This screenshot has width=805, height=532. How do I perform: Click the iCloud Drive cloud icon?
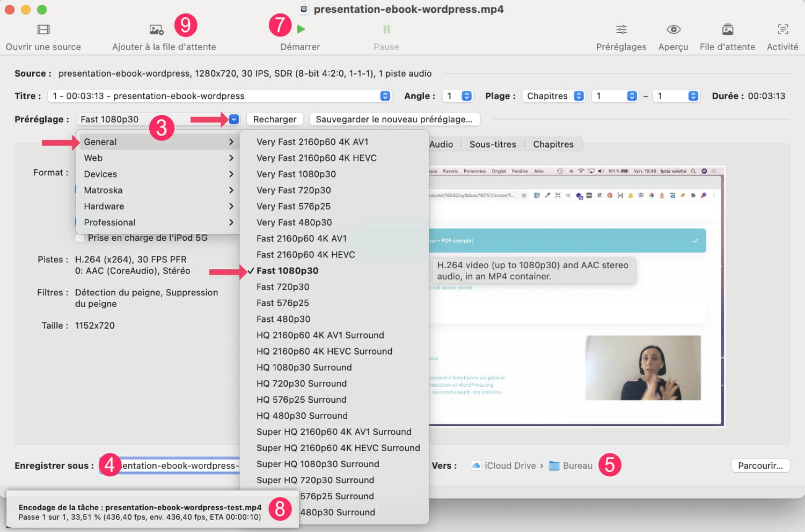click(x=475, y=465)
